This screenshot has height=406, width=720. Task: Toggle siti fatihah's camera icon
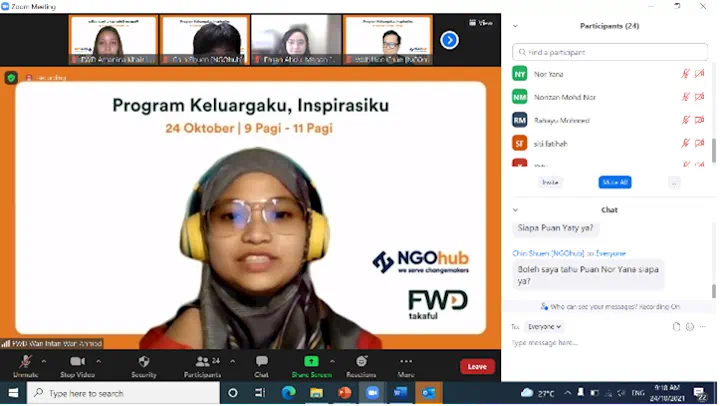[x=700, y=143]
